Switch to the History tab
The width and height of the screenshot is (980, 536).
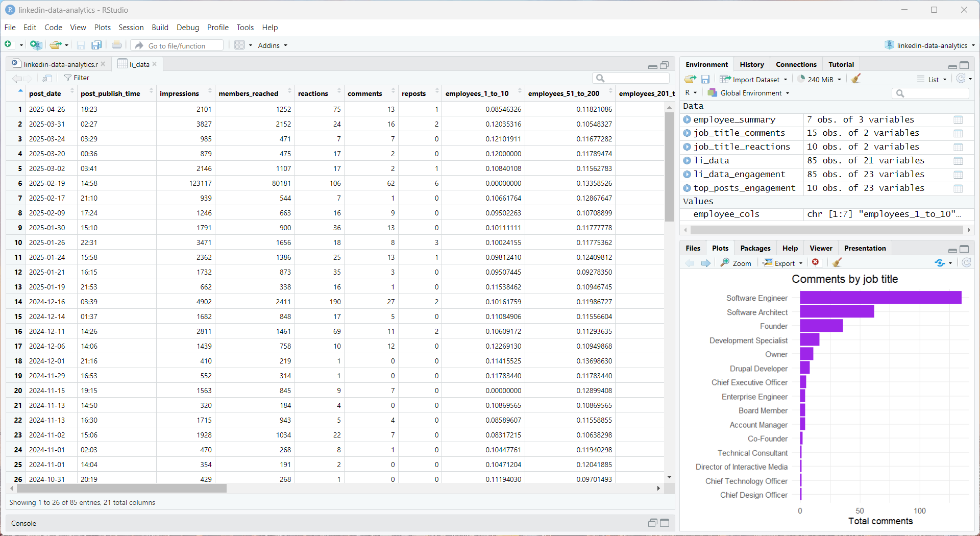point(752,64)
